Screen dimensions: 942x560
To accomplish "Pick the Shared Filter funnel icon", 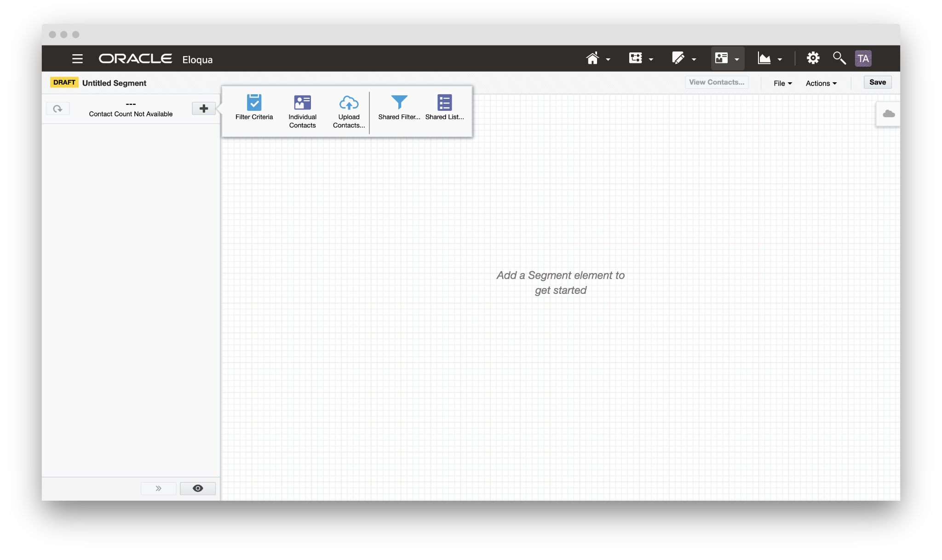I will (x=399, y=103).
